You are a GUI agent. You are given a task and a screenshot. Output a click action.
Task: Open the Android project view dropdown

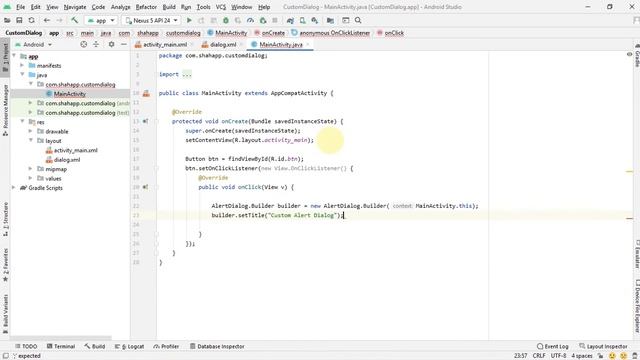point(33,44)
